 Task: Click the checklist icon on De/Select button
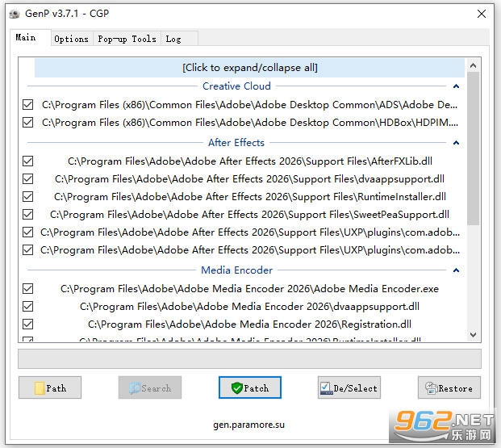point(326,388)
